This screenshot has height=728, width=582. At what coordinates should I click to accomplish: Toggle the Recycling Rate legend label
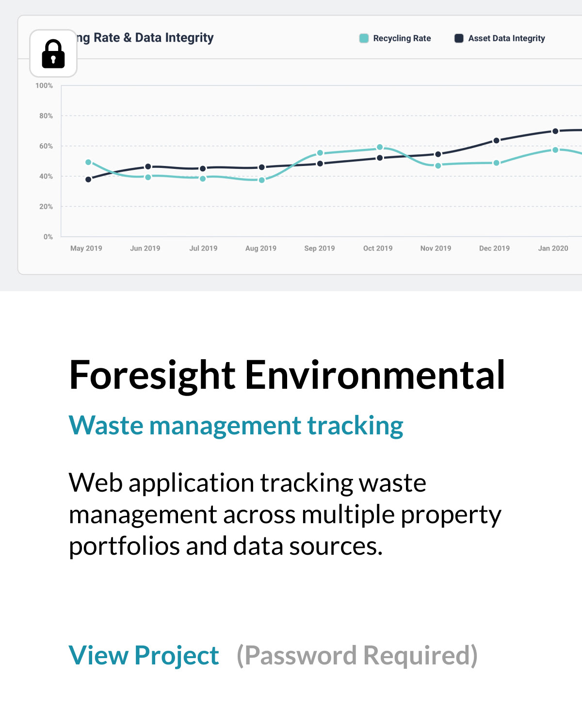[x=402, y=38]
